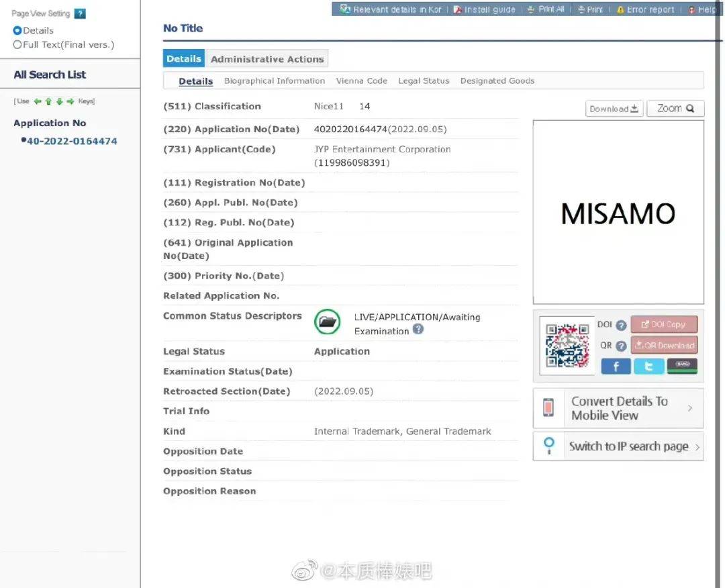The image size is (725, 588).
Task: Click the applicant code (119986098391)
Action: pyautogui.click(x=352, y=162)
